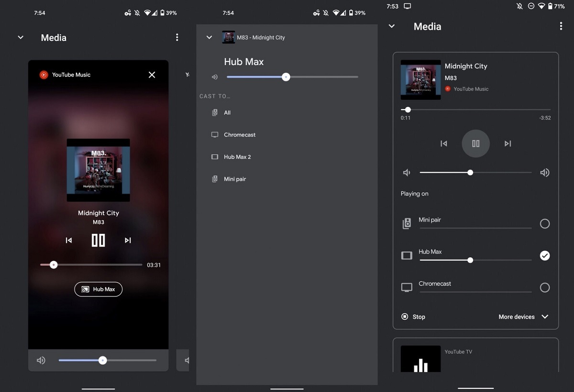Tap the Chromecast TV icon in middle list
Image resolution: width=574 pixels, height=392 pixels.
pyautogui.click(x=215, y=135)
